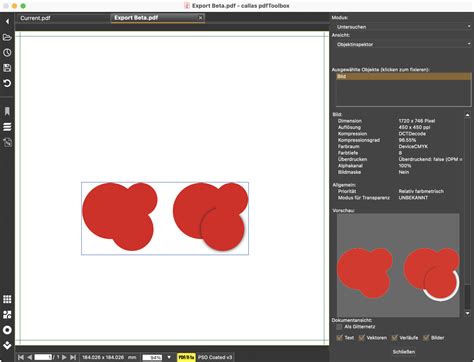474x362 pixels.
Task: Go to the previous page
Action: pos(29,357)
